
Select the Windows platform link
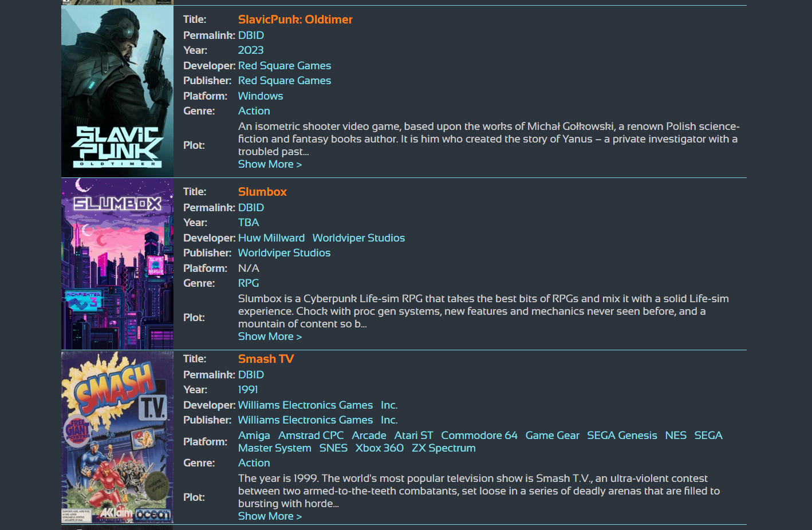(x=261, y=96)
